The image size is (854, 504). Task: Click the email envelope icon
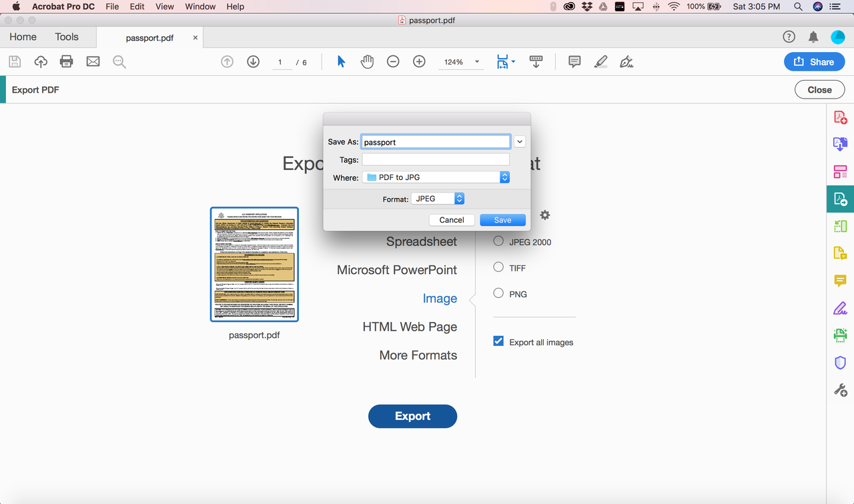coord(93,62)
